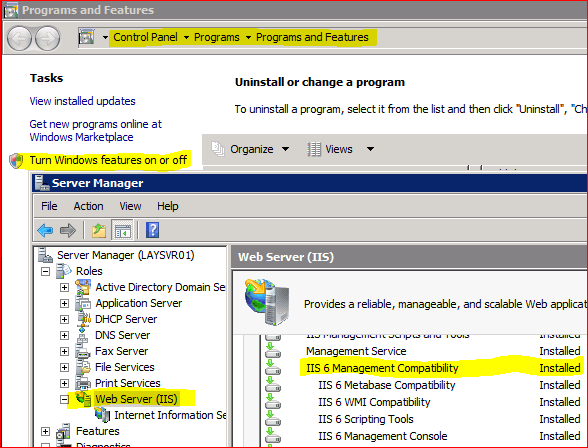Click the shield icon beside Turn Windows features
The image size is (588, 448).
coord(16,161)
